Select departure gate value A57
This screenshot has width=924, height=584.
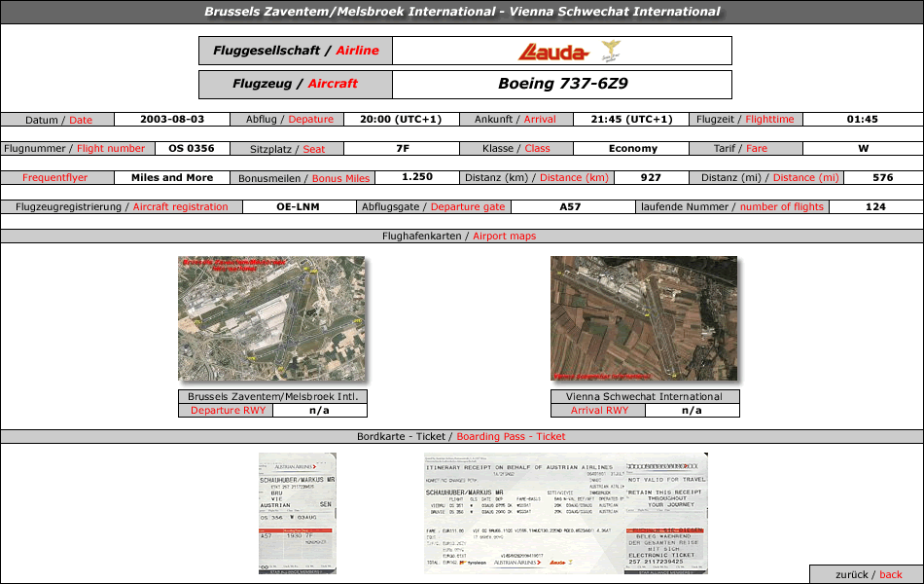[570, 207]
